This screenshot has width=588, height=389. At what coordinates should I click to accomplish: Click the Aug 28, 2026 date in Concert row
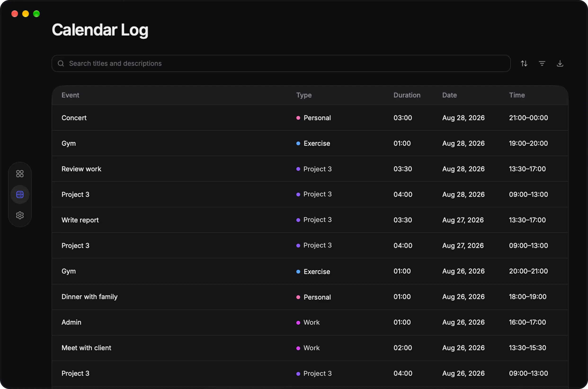click(463, 118)
